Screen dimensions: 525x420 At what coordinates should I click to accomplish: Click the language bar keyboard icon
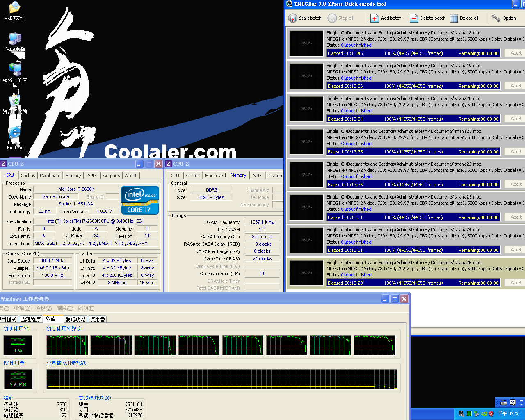tap(504, 402)
